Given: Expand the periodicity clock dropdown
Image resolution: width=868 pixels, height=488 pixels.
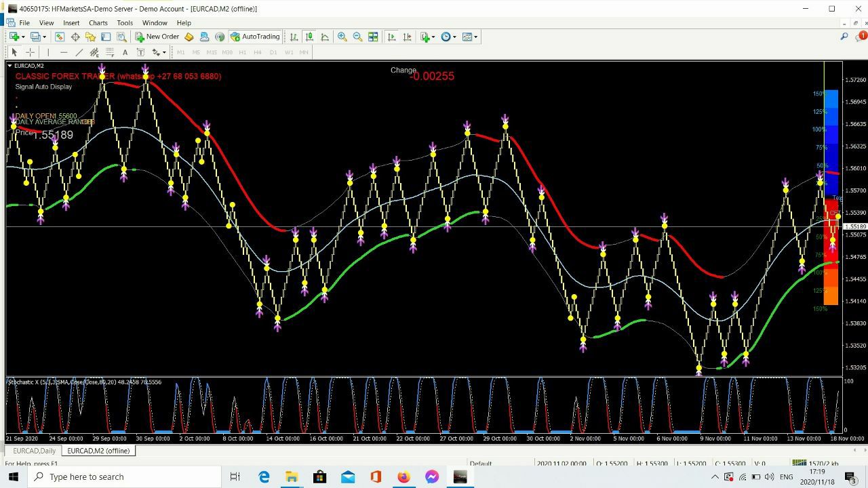Looking at the screenshot, I should click(454, 37).
